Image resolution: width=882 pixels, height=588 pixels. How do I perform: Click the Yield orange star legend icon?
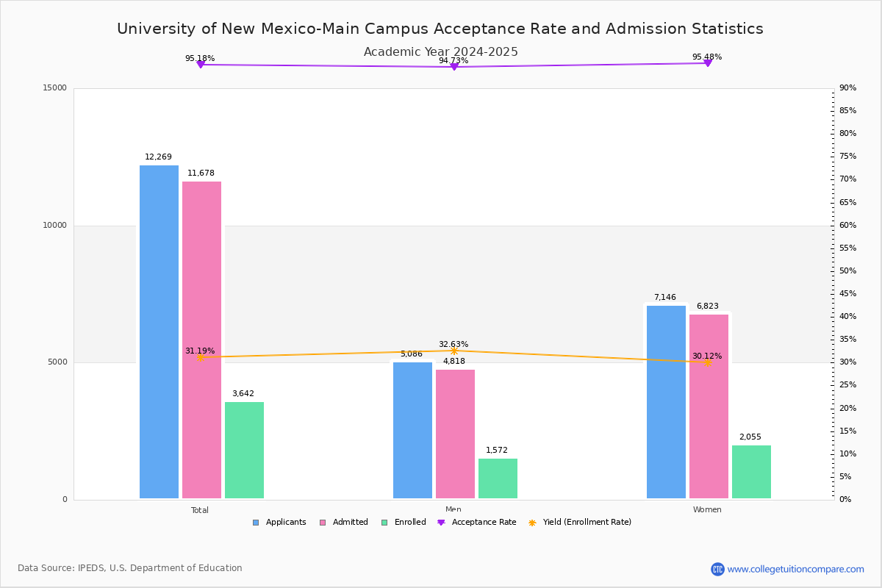click(532, 523)
